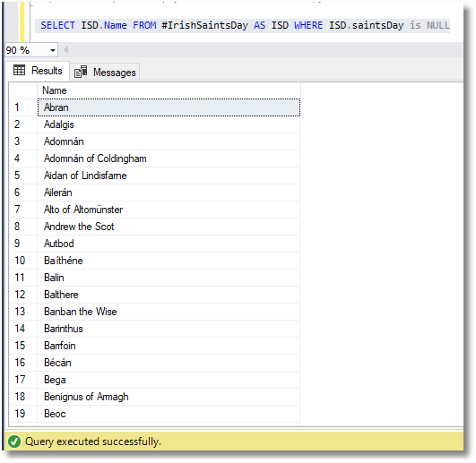Select the Aidan of Lindisfarne cell
The image size is (476, 463).
[x=169, y=176]
